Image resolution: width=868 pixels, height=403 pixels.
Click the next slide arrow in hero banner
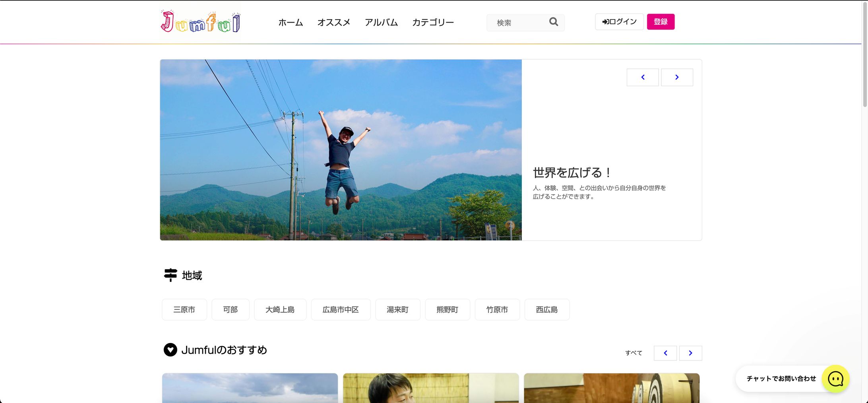click(x=677, y=77)
